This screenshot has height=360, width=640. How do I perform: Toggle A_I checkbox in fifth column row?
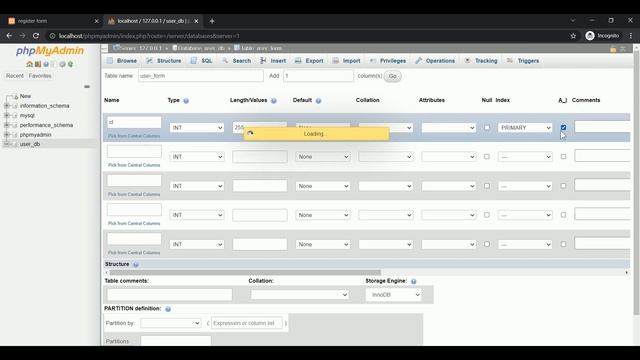pyautogui.click(x=563, y=244)
